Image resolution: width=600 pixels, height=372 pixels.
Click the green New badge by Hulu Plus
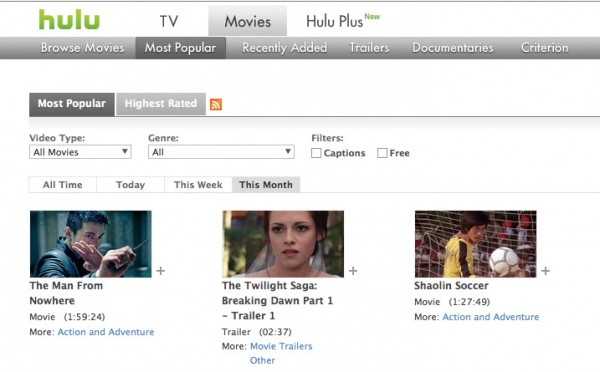[x=372, y=16]
